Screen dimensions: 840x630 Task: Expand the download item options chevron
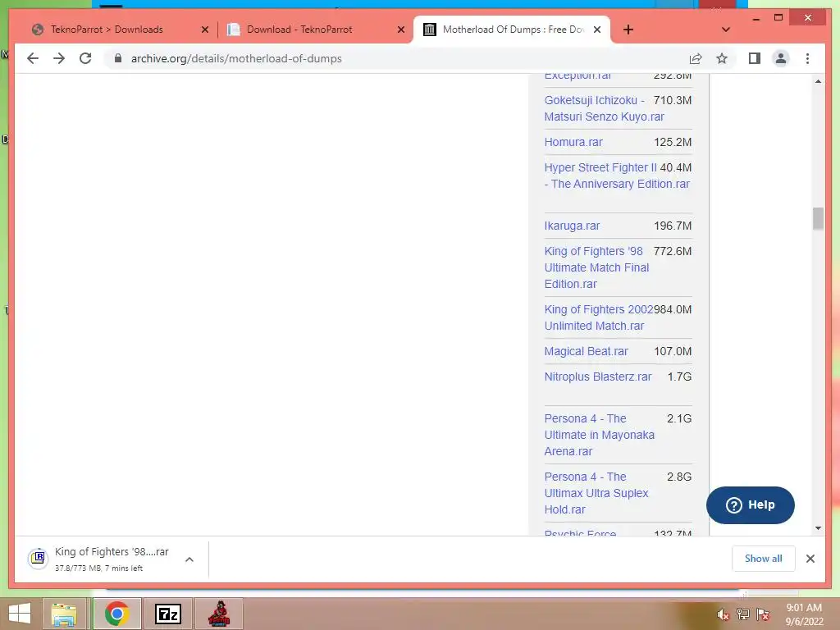[189, 559]
